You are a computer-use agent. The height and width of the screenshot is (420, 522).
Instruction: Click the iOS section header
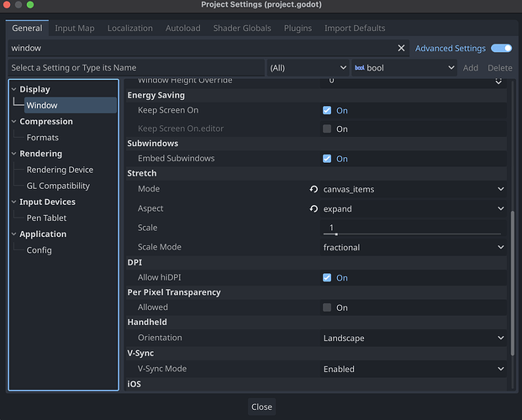click(x=316, y=384)
